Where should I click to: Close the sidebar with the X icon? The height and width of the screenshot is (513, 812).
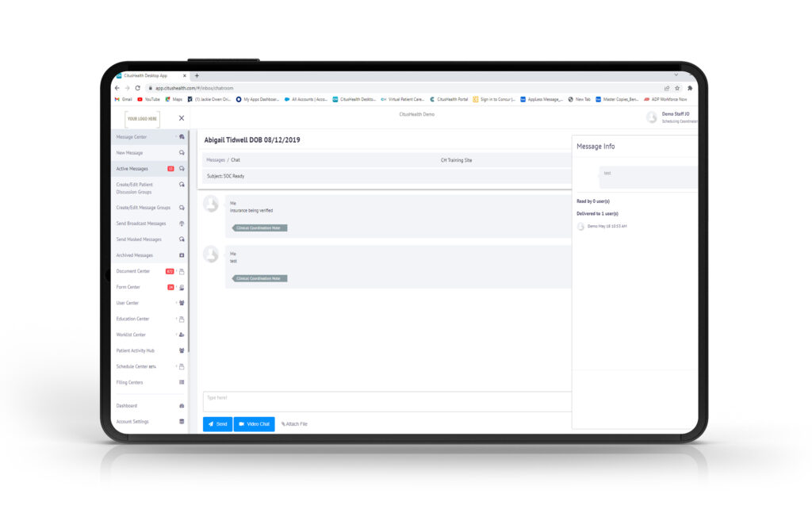(181, 118)
